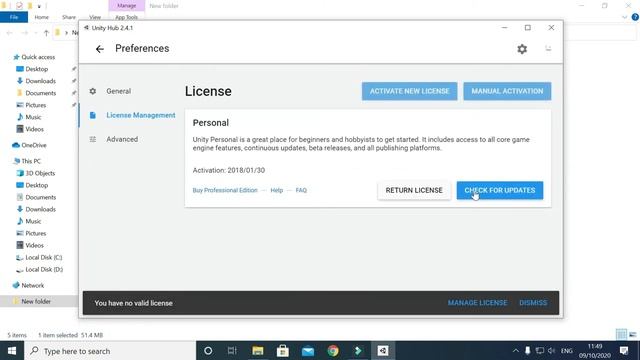The height and width of the screenshot is (360, 640).
Task: Click the General gear icon
Action: tap(93, 91)
